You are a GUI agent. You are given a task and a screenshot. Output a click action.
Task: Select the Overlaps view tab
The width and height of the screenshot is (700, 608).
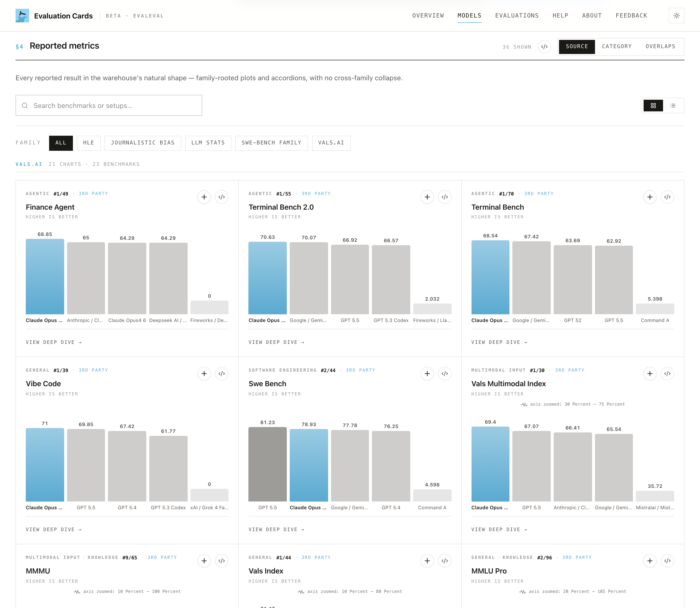point(660,46)
